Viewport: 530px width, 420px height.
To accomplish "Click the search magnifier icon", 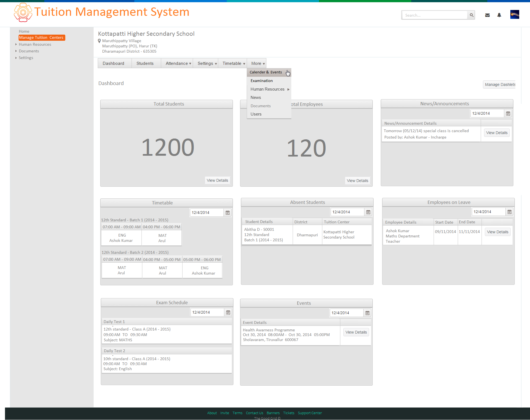I will pos(471,15).
